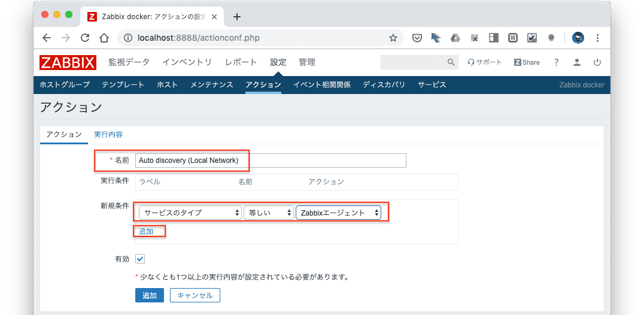Click the checkmark extension icon
644x315 pixels.
click(x=532, y=38)
